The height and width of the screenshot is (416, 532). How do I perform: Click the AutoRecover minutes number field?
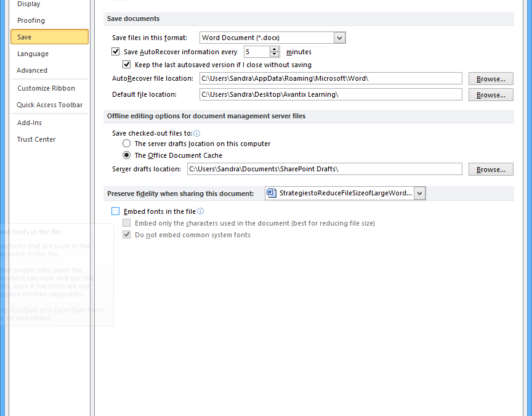click(257, 52)
